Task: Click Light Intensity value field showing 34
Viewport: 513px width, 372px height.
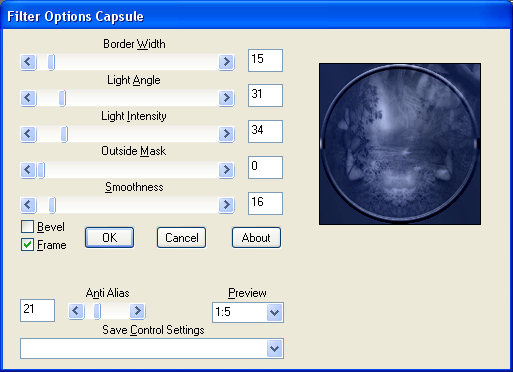Action: pyautogui.click(x=265, y=132)
